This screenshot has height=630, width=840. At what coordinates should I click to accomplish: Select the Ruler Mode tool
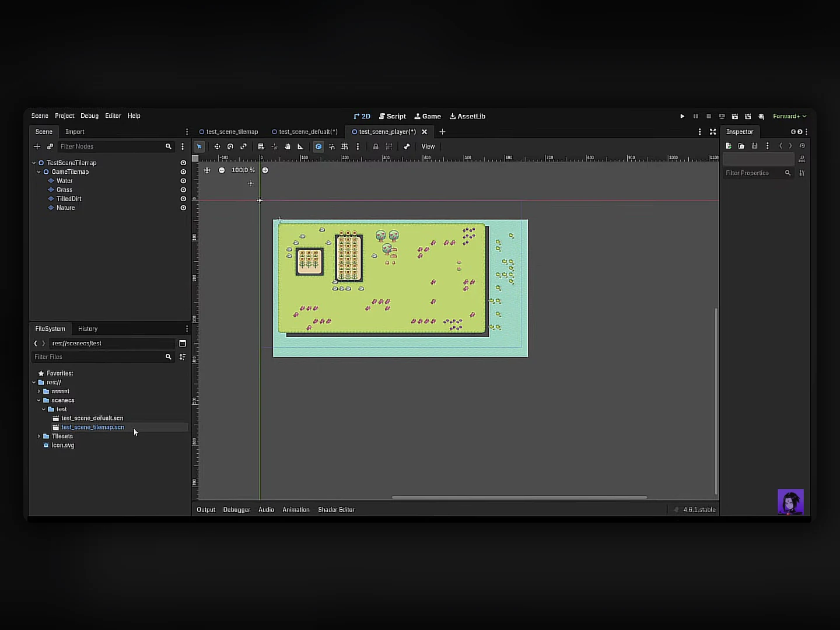tap(300, 146)
